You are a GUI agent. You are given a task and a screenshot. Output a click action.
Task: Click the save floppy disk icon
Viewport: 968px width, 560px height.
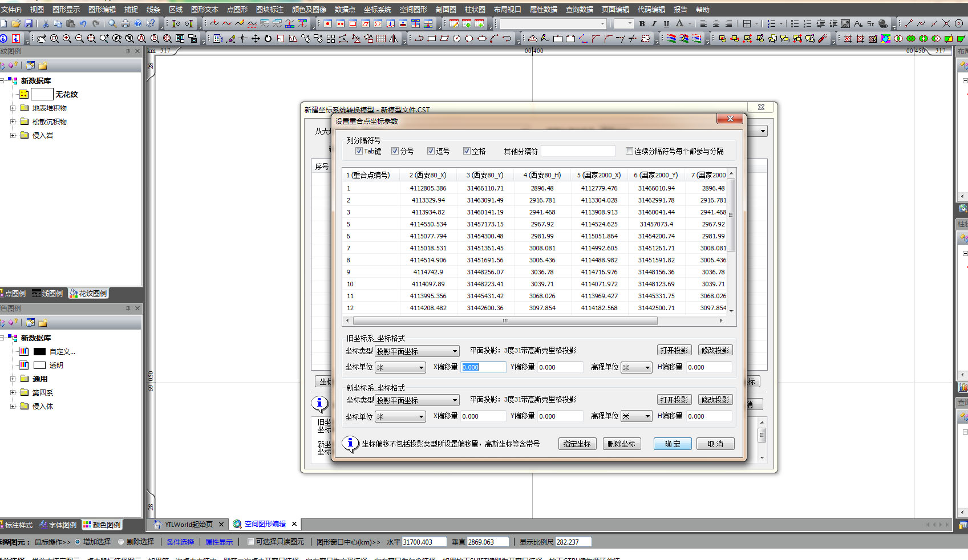click(29, 23)
